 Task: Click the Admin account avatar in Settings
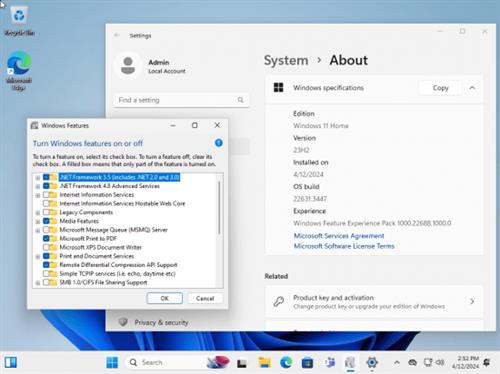coord(128,65)
